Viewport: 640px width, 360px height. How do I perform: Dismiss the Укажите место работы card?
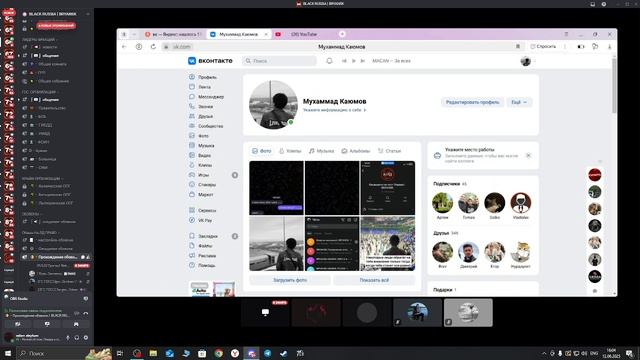[x=528, y=156]
